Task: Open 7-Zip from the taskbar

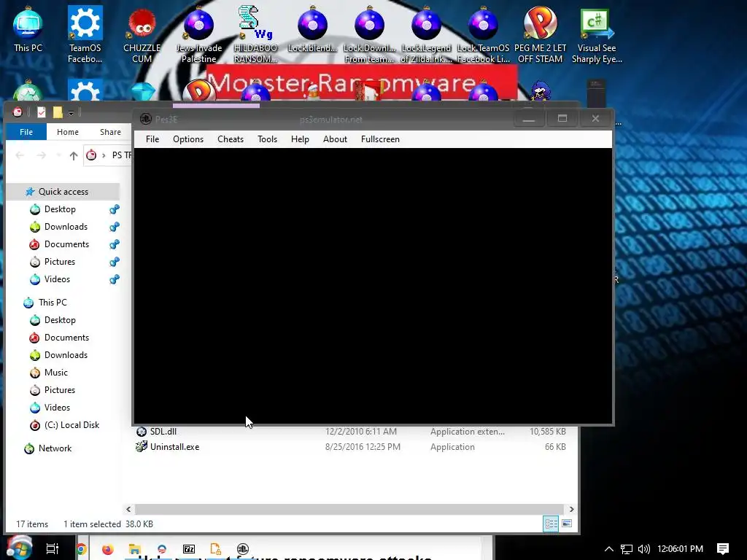Action: click(189, 549)
